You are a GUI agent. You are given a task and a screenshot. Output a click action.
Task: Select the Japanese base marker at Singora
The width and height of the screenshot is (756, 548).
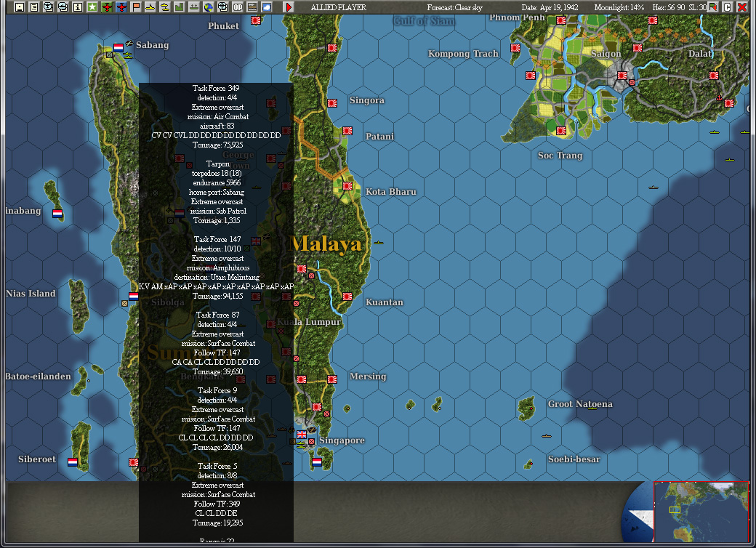[x=331, y=102]
